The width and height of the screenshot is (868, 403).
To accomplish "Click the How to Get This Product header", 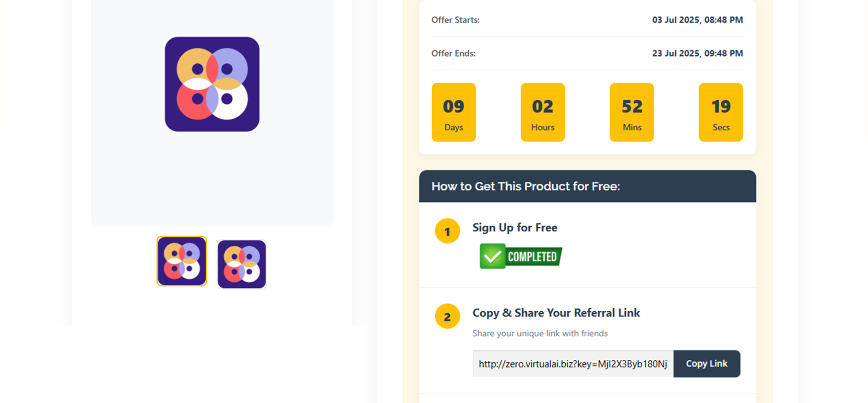I will 587,186.
